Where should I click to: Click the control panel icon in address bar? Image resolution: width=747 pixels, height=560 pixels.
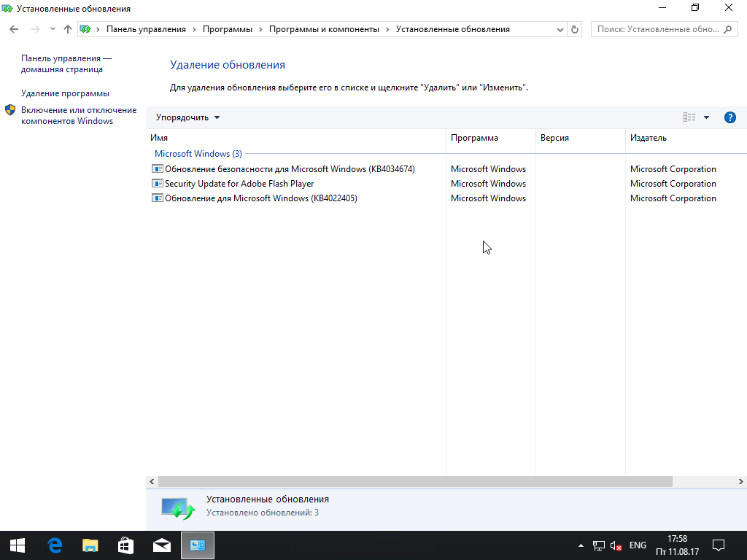[85, 29]
